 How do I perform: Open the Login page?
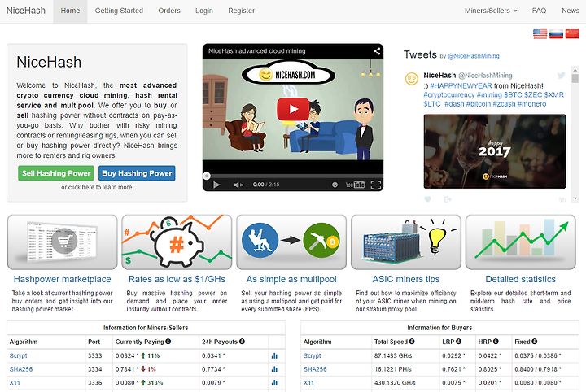pyautogui.click(x=204, y=11)
